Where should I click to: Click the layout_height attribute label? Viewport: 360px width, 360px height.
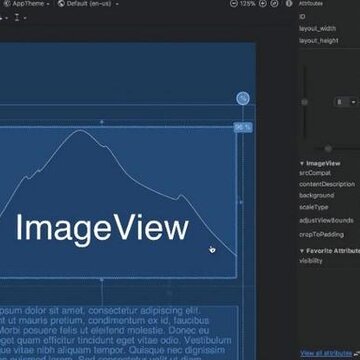tap(319, 41)
